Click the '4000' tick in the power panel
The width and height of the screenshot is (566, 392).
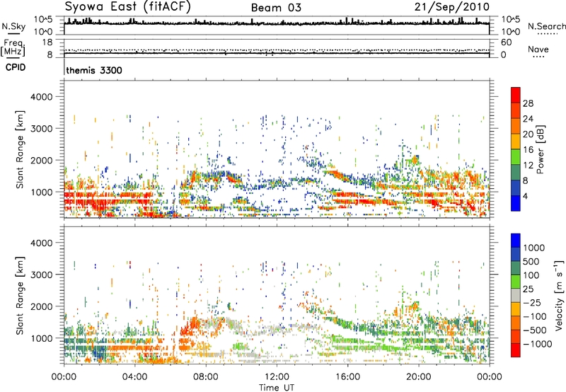click(42, 97)
